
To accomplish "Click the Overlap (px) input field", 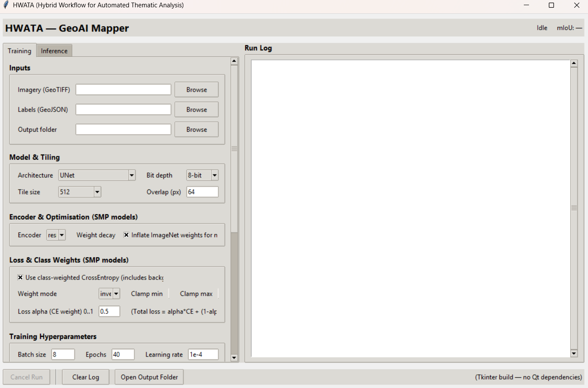I will [x=202, y=192].
